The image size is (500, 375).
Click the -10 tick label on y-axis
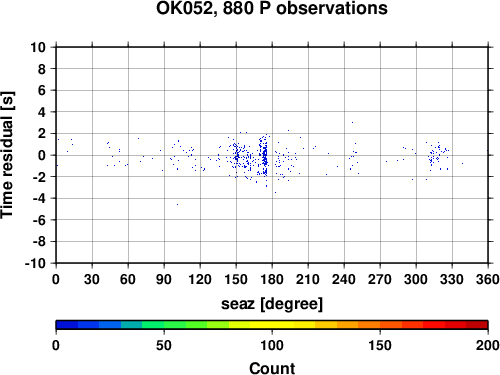[35, 263]
